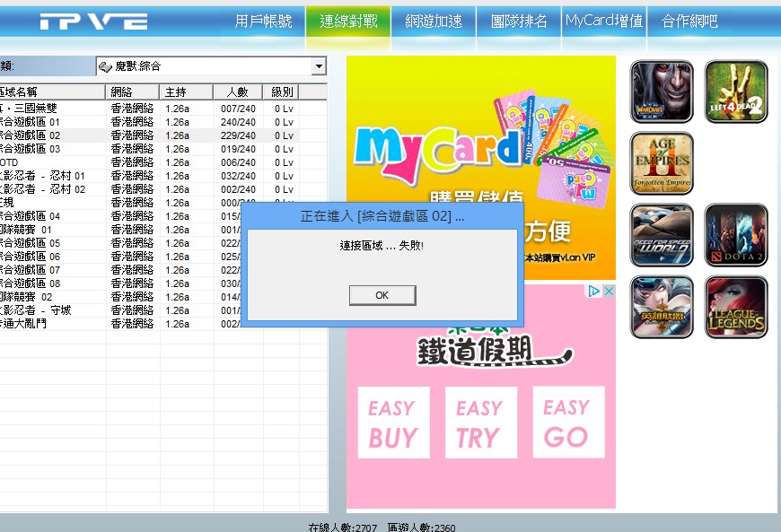Image resolution: width=781 pixels, height=532 pixels.
Task: Select the 綜合遊戲區 03 row
Action: [149, 149]
